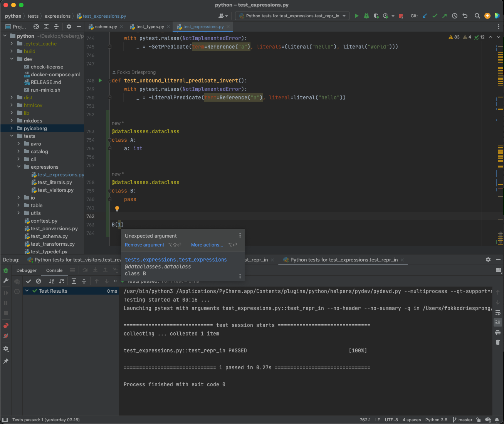
Task: Collapse all test results
Action: (x=84, y=281)
